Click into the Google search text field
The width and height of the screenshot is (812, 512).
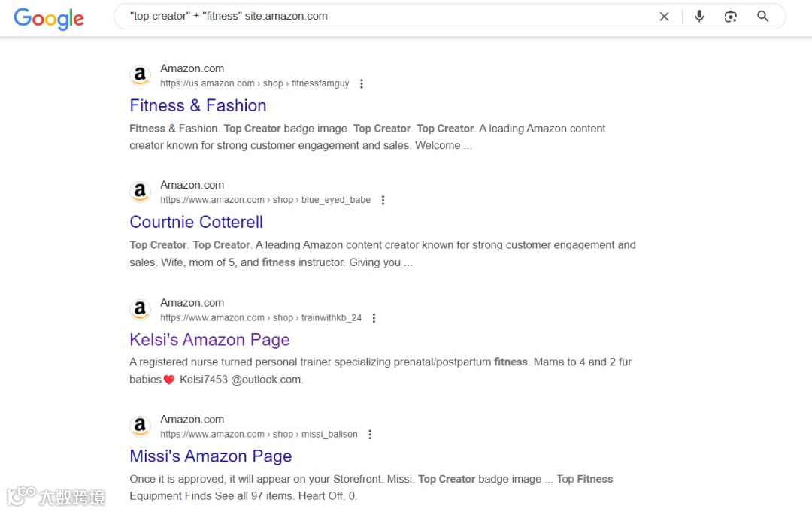coord(376,17)
